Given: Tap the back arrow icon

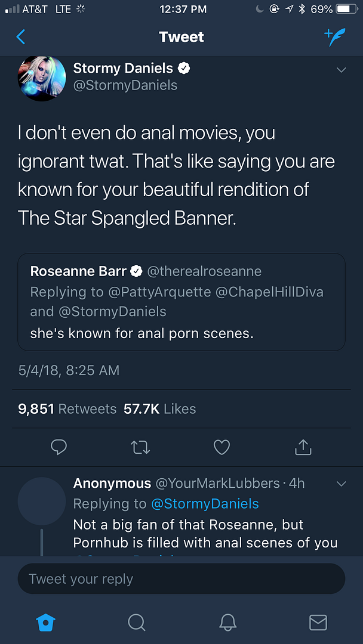Looking at the screenshot, I should point(21,37).
